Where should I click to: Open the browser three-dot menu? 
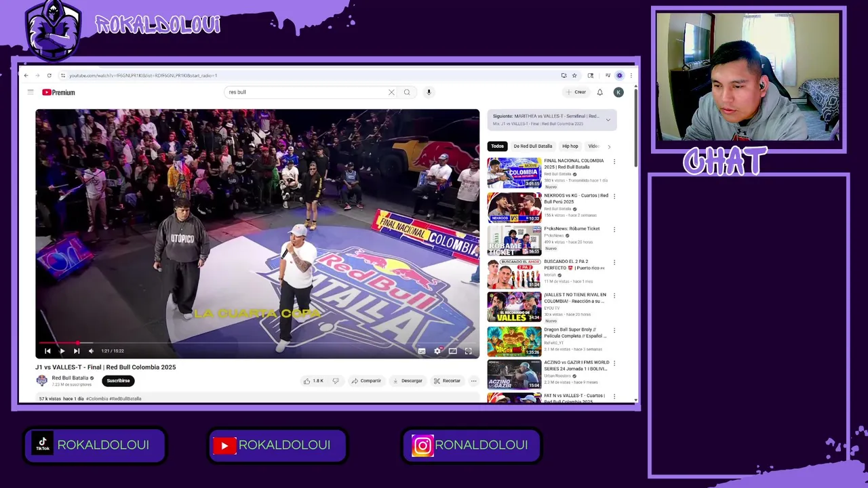[631, 75]
